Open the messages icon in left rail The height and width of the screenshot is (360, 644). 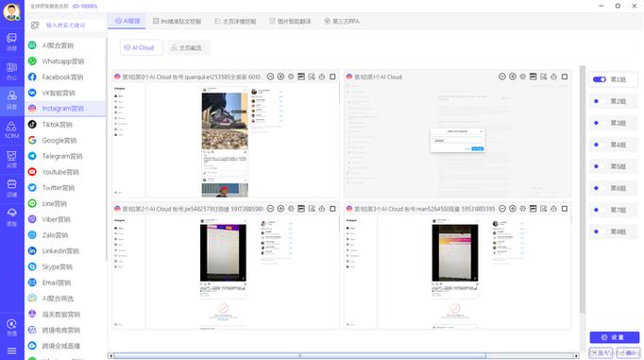(12, 42)
